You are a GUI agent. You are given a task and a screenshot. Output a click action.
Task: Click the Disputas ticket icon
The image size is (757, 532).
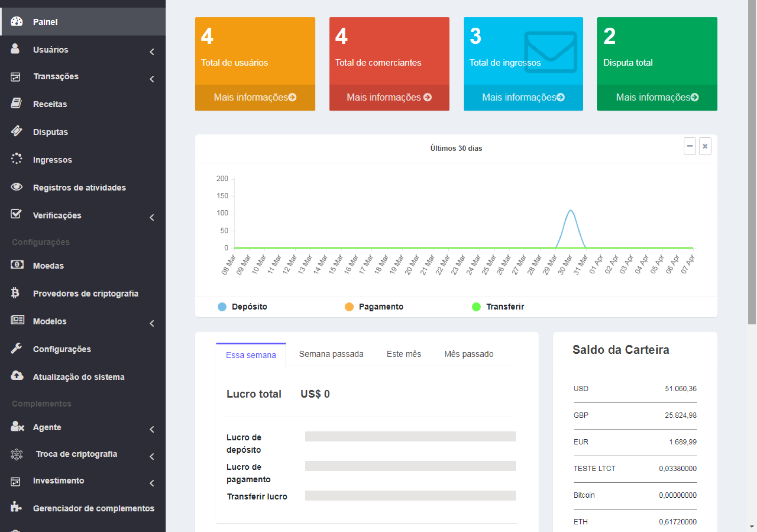tap(16, 131)
